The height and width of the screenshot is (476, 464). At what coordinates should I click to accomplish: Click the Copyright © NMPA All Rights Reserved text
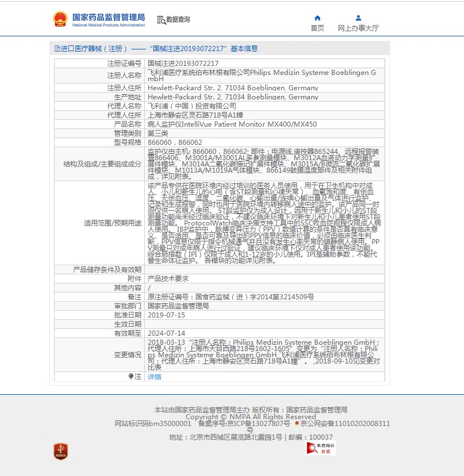click(x=250, y=417)
